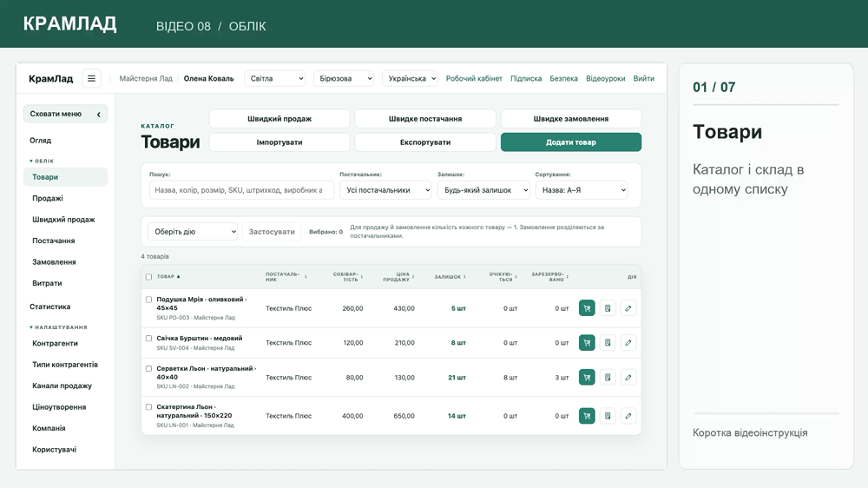Open Продажі in the sidebar
Image resolution: width=868 pixels, height=488 pixels.
click(48, 198)
